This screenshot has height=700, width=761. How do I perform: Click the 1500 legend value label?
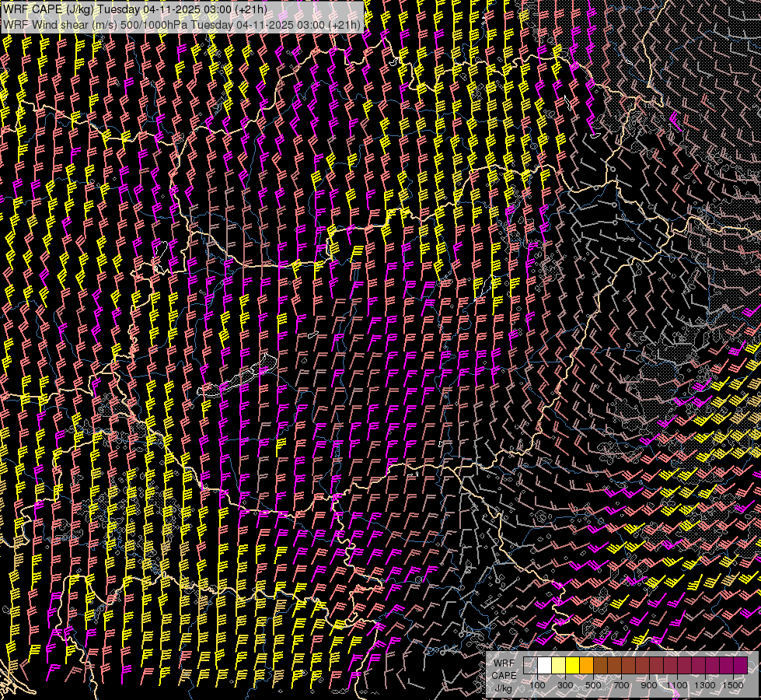click(x=733, y=685)
